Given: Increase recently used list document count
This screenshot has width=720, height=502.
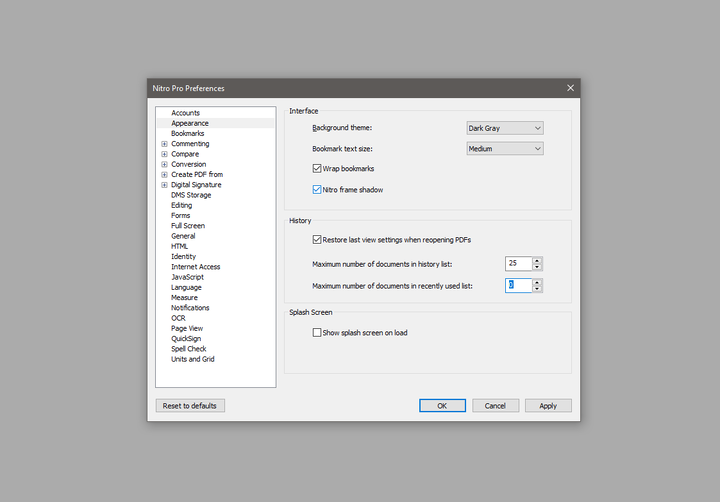Looking at the screenshot, I should (537, 282).
